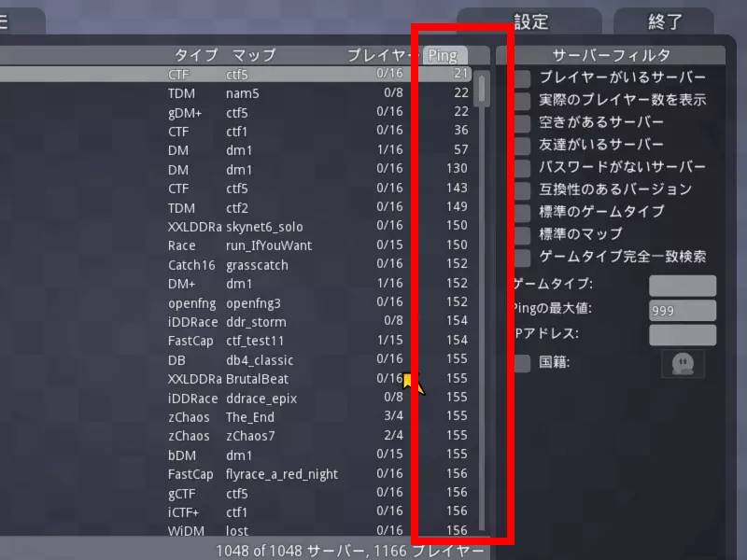Click the server list scrollbar handle
Viewport: 747px width, 560px height.
[482, 89]
